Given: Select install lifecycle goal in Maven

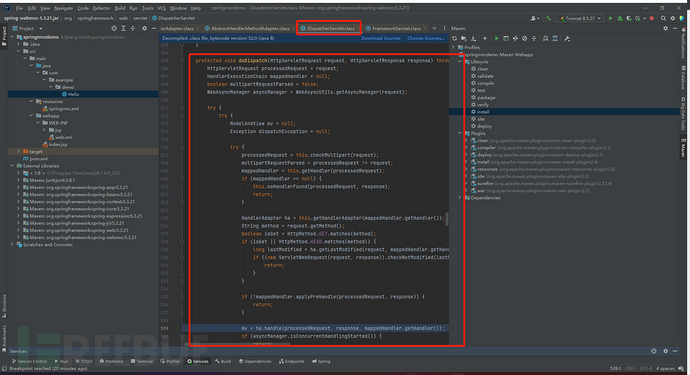Looking at the screenshot, I should (483, 112).
